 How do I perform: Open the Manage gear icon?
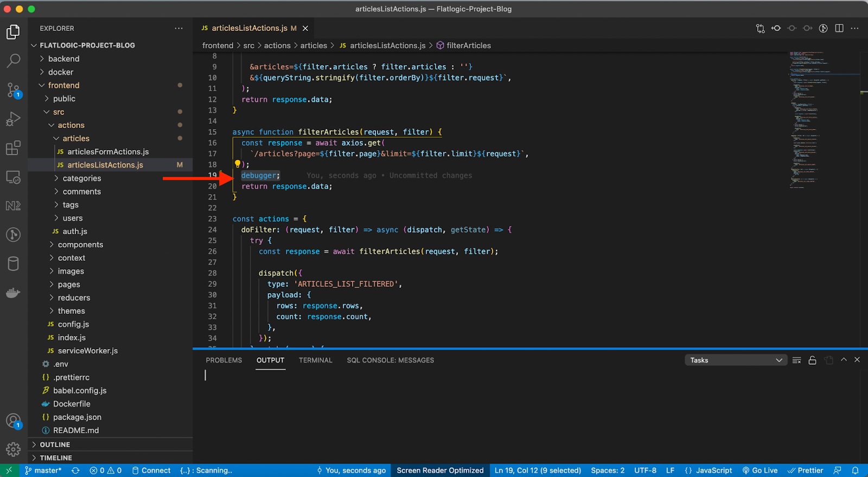(x=14, y=449)
